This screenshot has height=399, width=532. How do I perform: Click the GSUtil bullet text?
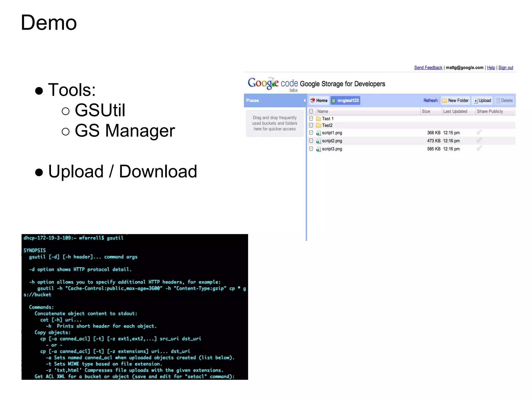100,110
